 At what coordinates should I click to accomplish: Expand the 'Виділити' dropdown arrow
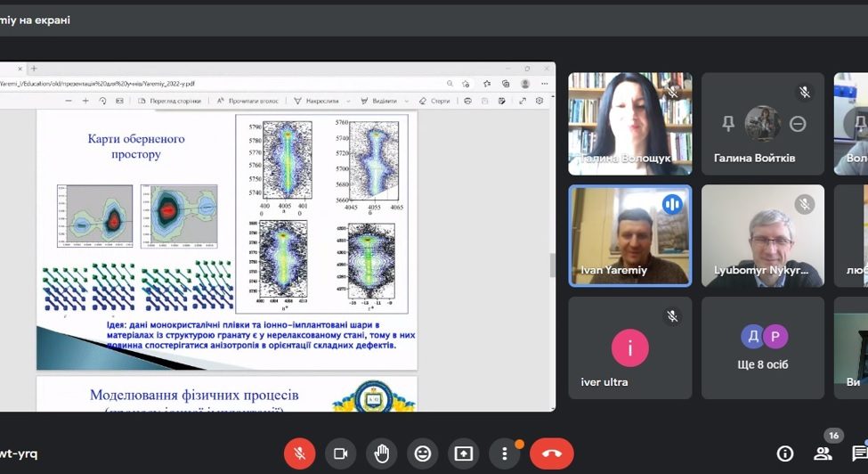tap(407, 102)
